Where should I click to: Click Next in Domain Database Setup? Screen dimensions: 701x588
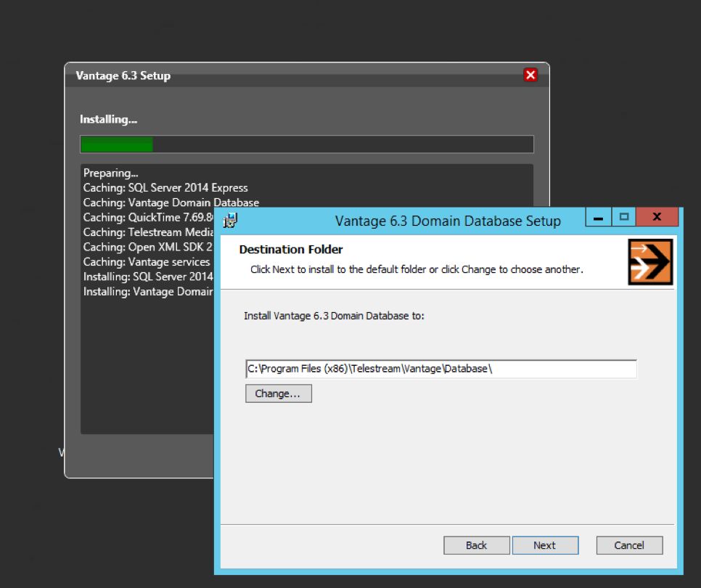pos(545,545)
